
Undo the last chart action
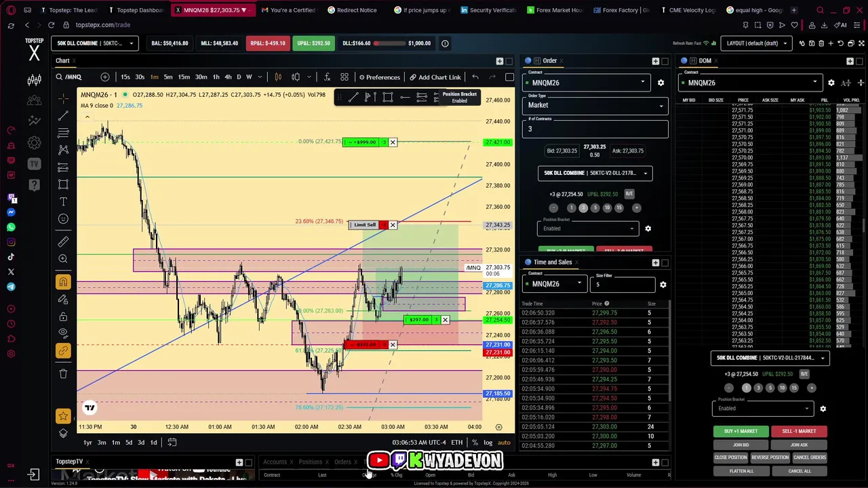[x=475, y=77]
